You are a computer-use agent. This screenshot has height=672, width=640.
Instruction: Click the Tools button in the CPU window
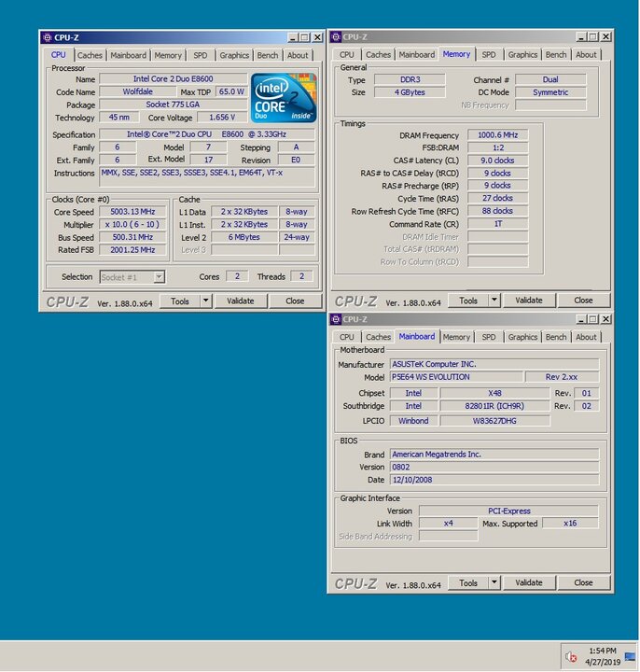pyautogui.click(x=180, y=301)
